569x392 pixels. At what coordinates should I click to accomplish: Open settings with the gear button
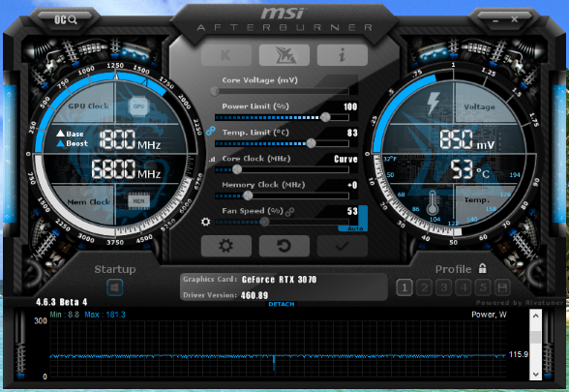(x=226, y=246)
